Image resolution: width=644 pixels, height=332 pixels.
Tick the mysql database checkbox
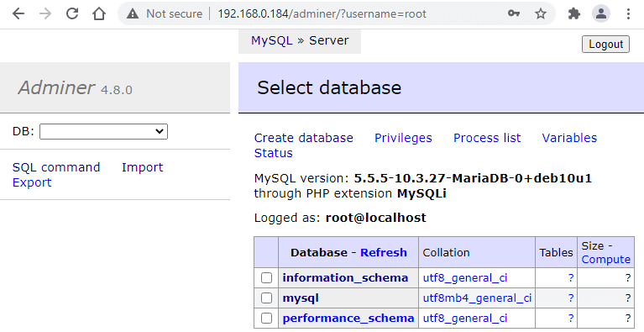[266, 298]
